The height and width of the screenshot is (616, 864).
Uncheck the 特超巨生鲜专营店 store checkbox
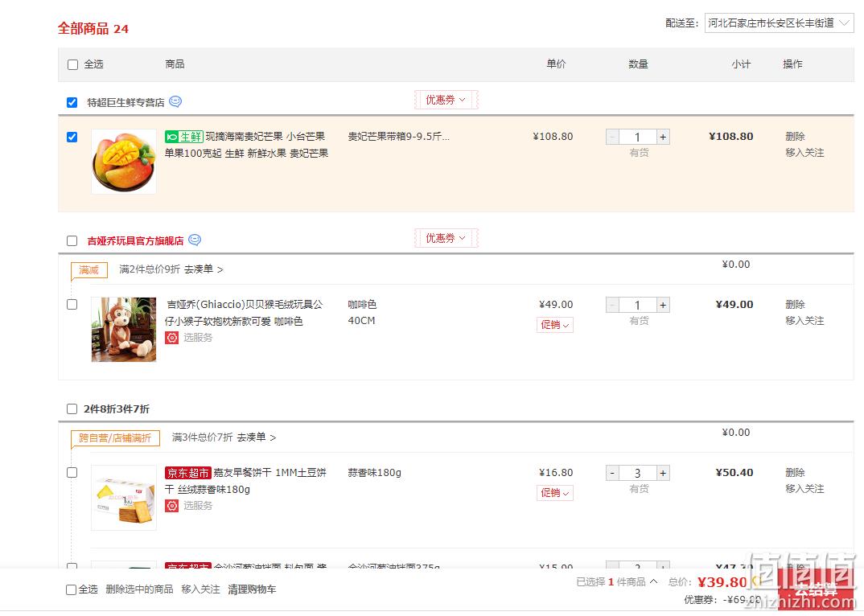coord(72,102)
